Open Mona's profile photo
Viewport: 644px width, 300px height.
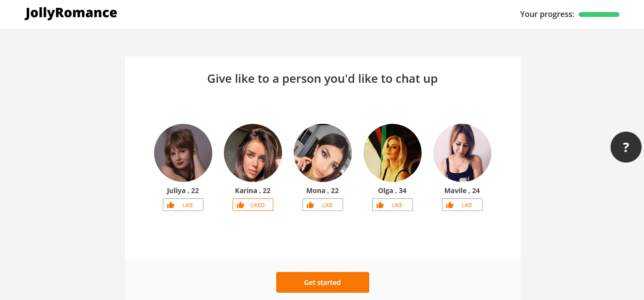[323, 153]
